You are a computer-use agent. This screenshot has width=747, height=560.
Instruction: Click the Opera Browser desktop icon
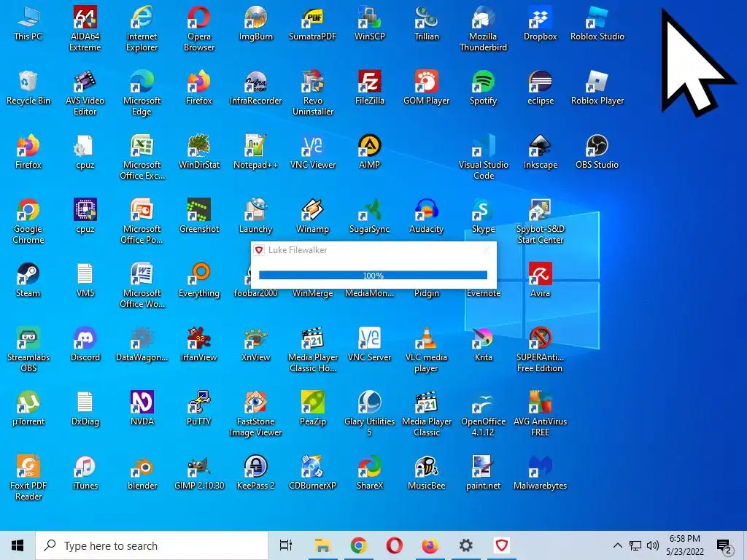pyautogui.click(x=198, y=28)
